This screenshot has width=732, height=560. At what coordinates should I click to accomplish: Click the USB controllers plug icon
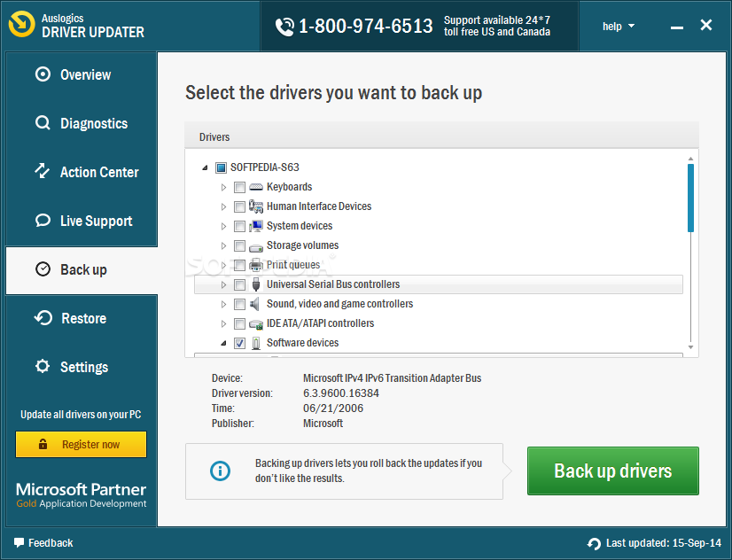pyautogui.click(x=256, y=284)
